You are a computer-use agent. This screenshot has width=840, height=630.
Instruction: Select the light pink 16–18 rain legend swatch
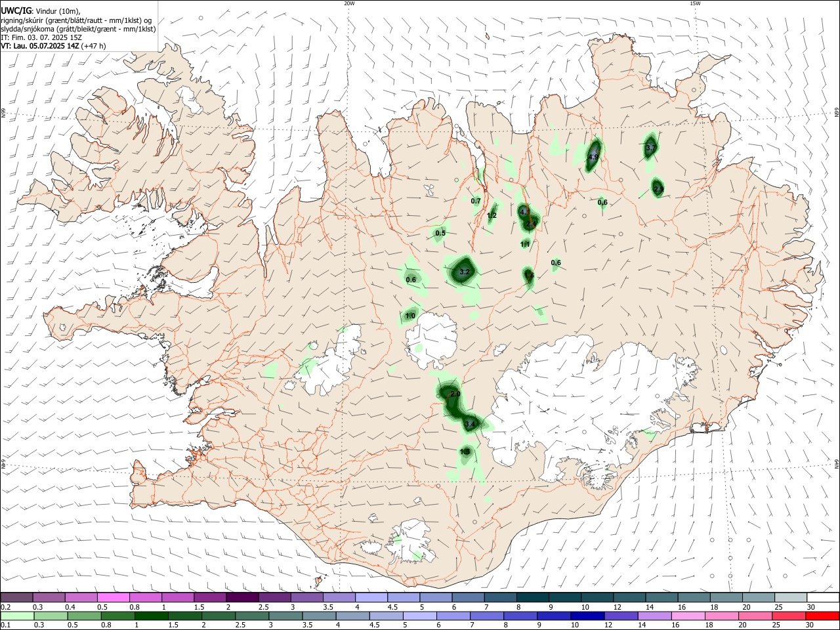tap(688, 616)
